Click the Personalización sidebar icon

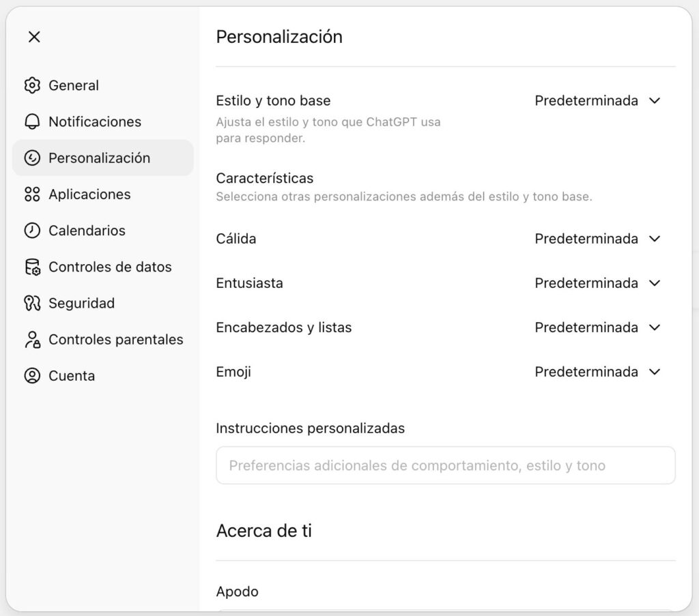(x=32, y=158)
